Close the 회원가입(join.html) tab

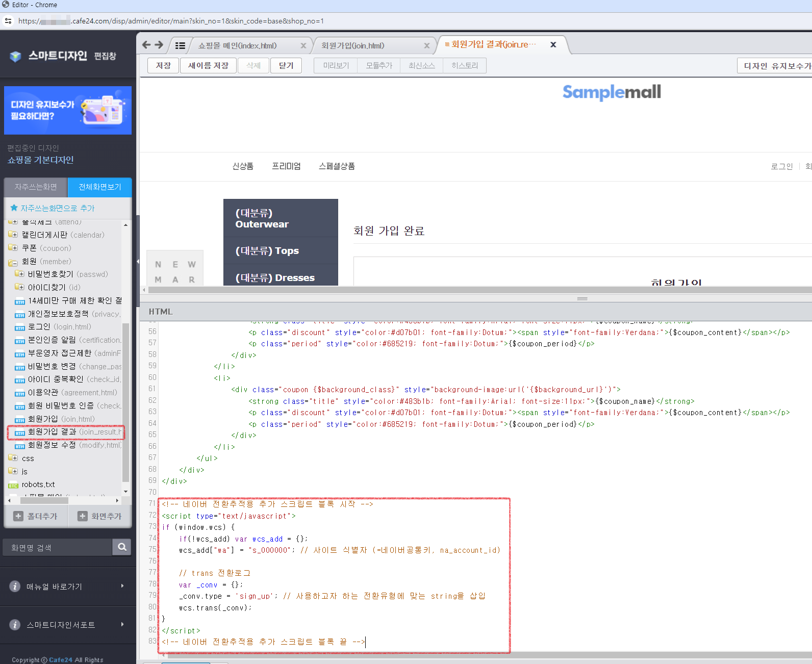[x=427, y=45]
